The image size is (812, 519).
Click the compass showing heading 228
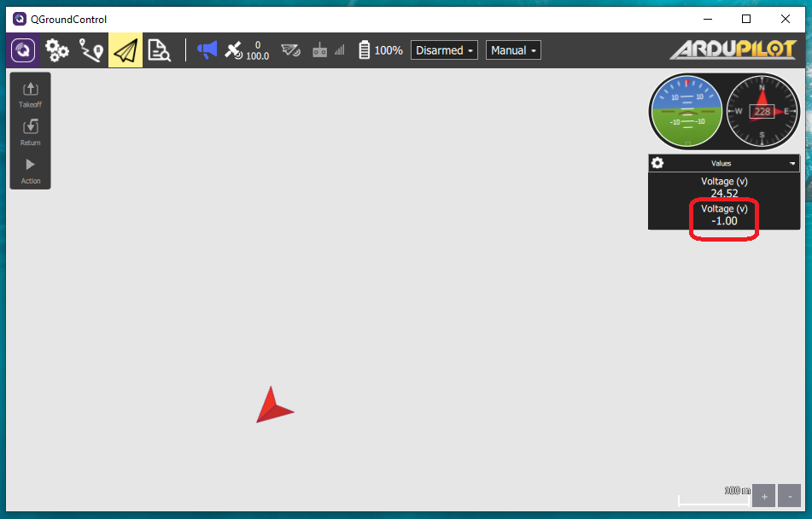point(761,111)
